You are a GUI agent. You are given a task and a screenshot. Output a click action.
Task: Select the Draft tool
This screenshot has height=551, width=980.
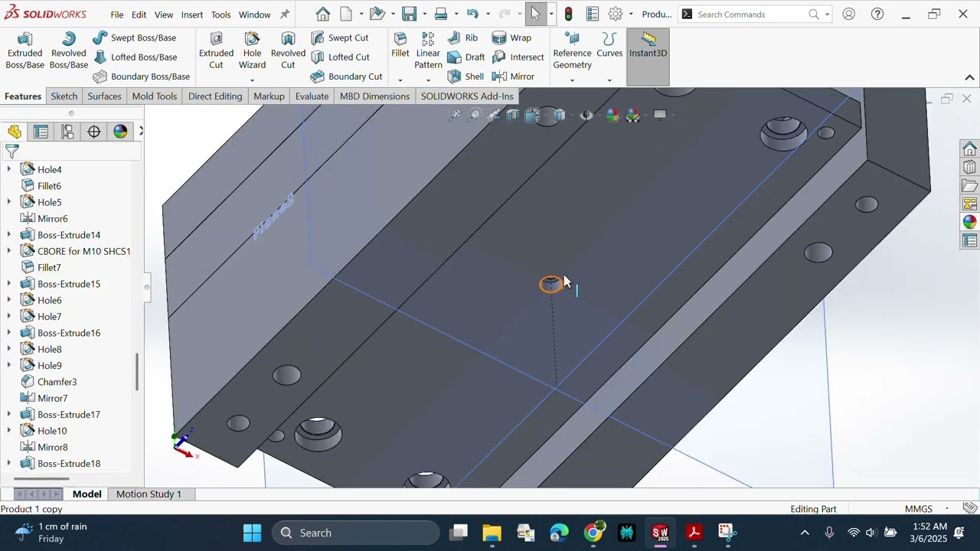click(465, 57)
